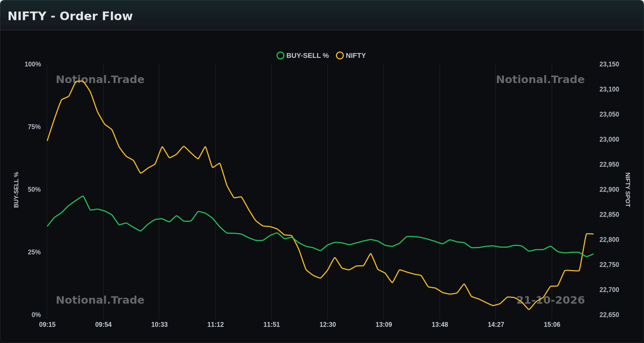The height and width of the screenshot is (343, 644).
Task: Click the BUY-SELL % line's morning peak
Action: tap(83, 196)
